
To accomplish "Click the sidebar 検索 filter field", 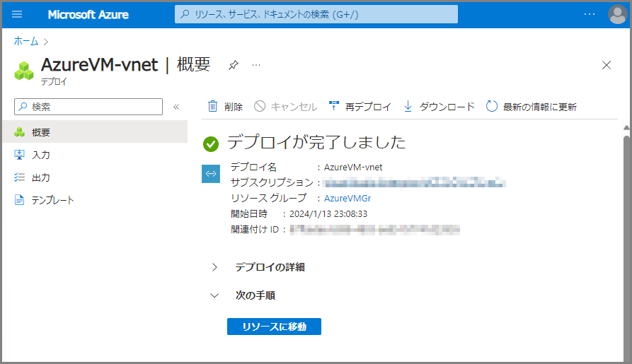I will (x=88, y=107).
